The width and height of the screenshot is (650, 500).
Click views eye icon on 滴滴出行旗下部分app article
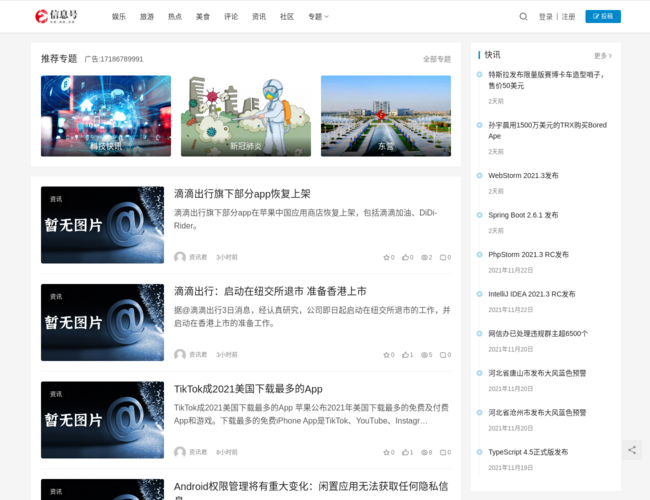click(x=424, y=257)
